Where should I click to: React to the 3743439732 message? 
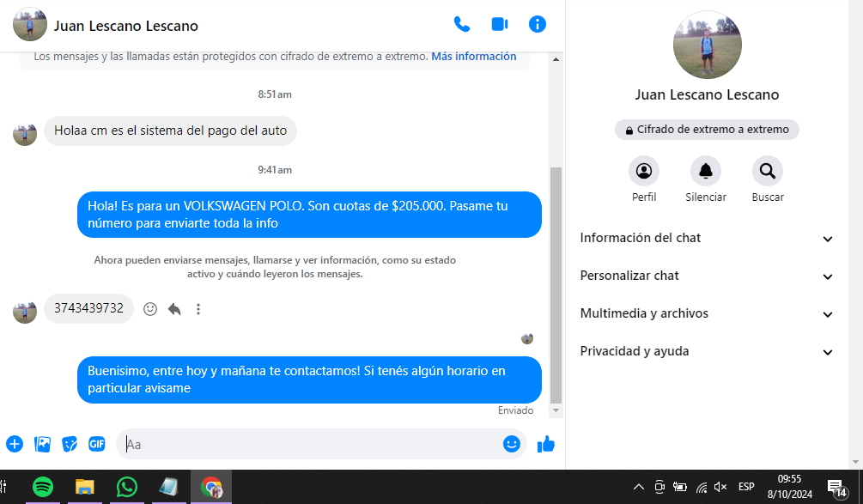[150, 309]
